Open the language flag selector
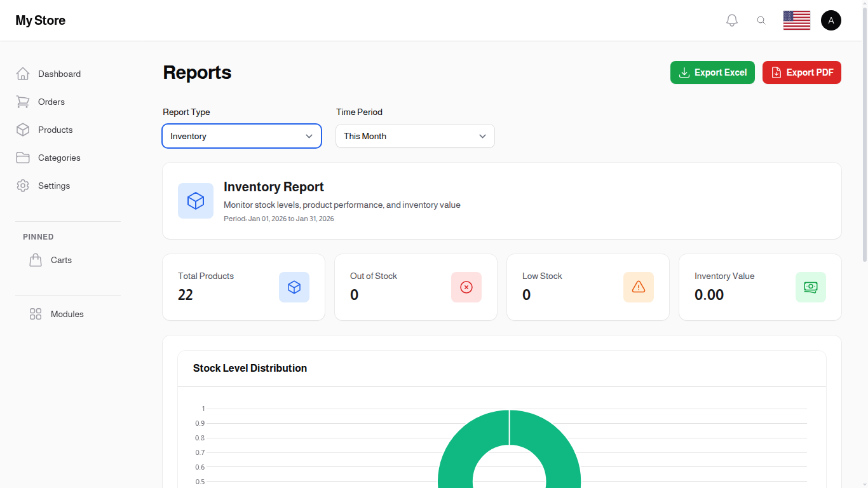868x488 pixels. (796, 20)
